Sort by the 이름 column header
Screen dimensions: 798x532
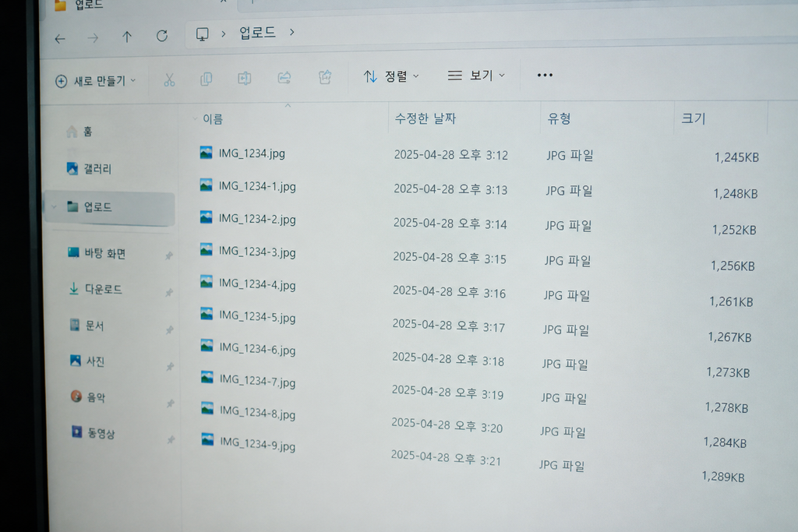point(213,119)
